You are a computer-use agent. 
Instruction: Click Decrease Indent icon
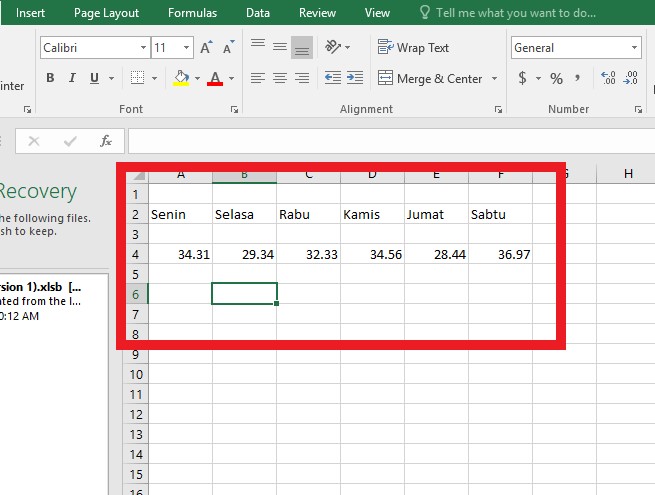coord(333,78)
